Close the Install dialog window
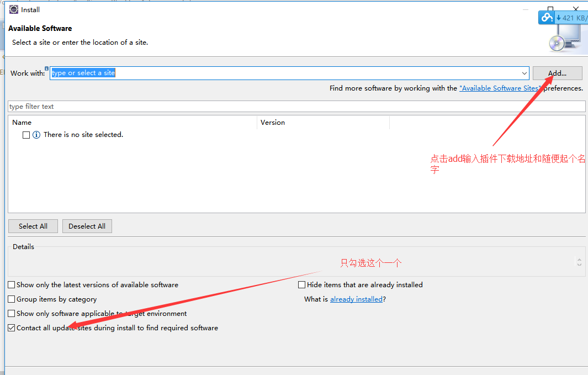This screenshot has height=375, width=588. [576, 9]
